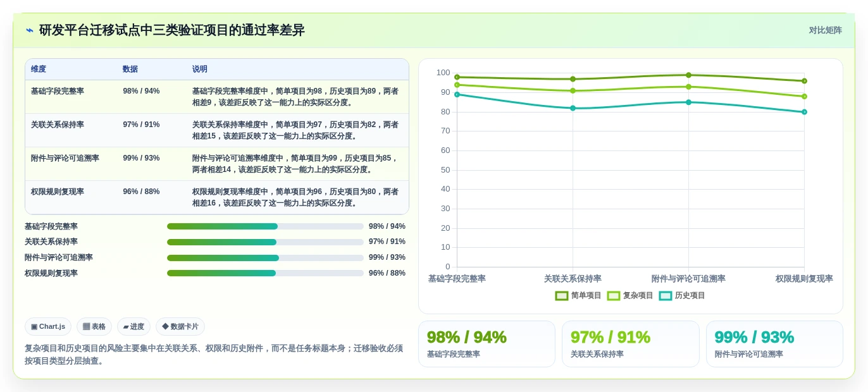The image size is (868, 392).
Task: Open the 97% / 91% data card
Action: 631,344
